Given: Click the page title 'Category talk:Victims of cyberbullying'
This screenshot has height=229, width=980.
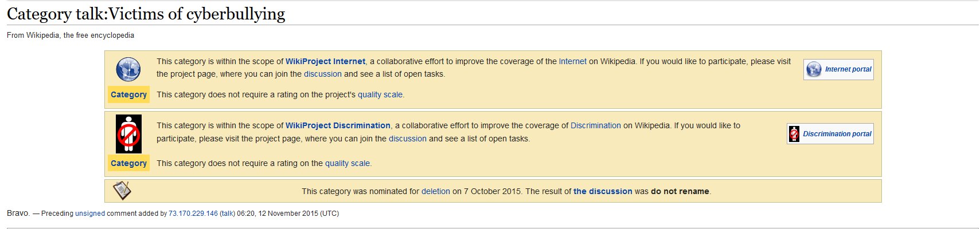Looking at the screenshot, I should [x=146, y=14].
